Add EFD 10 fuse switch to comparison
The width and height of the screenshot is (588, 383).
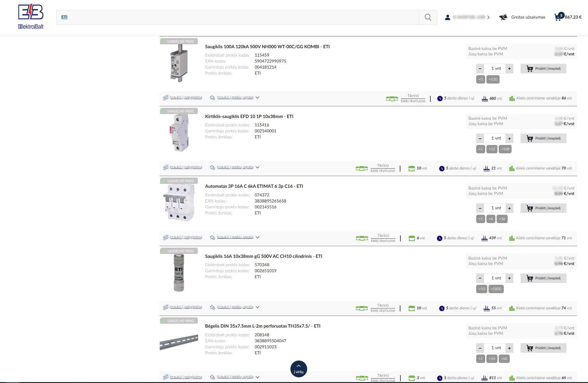point(186,167)
